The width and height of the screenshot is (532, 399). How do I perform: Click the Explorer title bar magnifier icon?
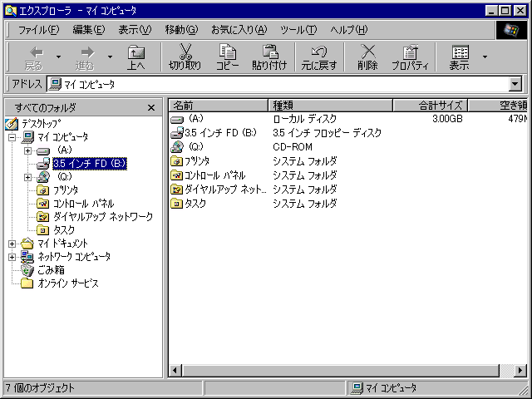click(11, 11)
